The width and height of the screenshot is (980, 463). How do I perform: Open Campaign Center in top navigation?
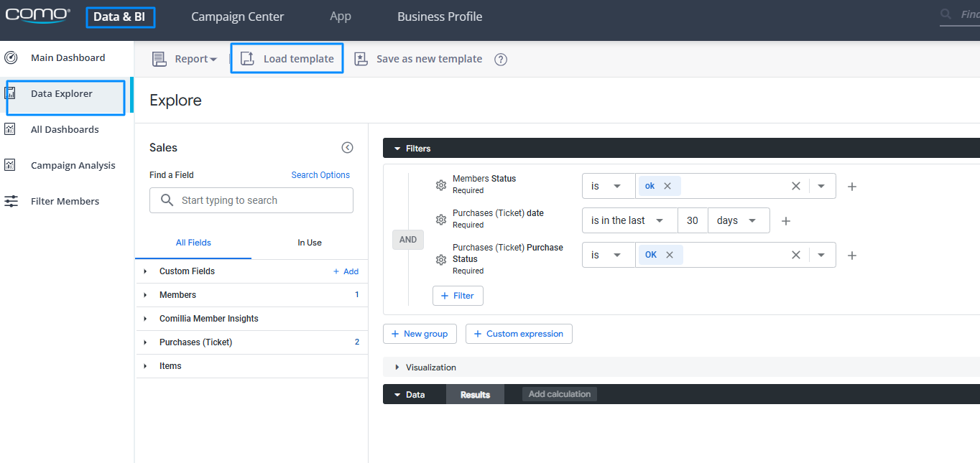[237, 17]
